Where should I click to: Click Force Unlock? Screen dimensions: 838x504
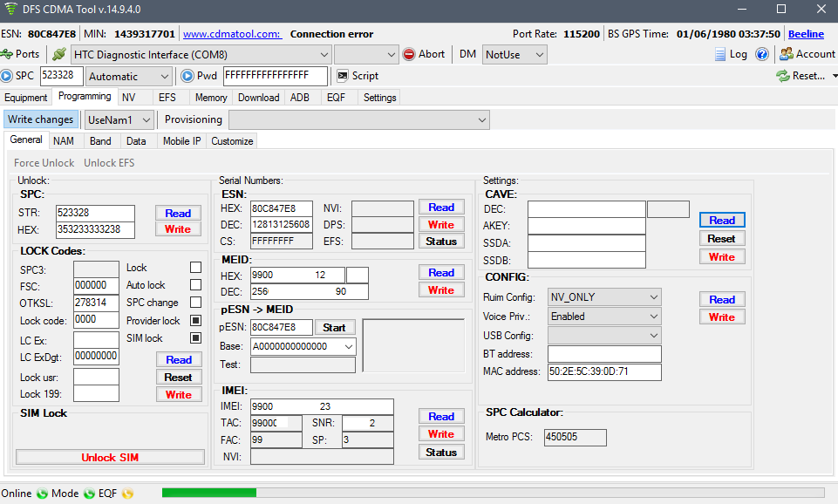coord(44,163)
